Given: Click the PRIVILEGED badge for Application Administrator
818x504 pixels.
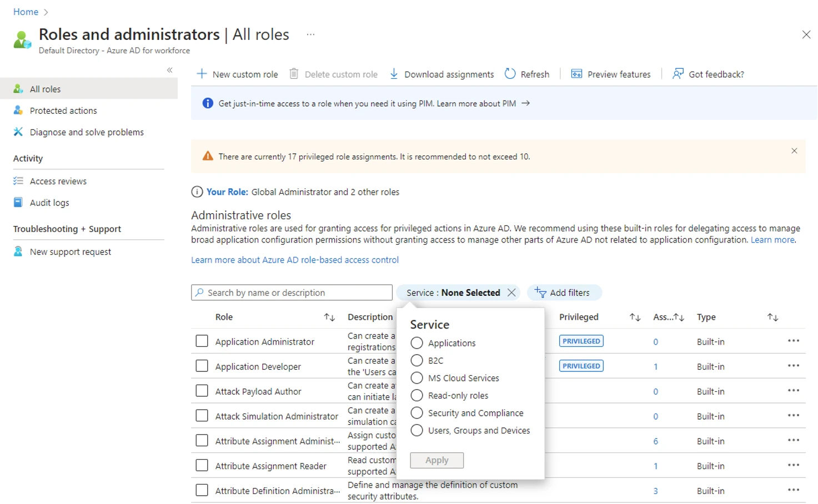Looking at the screenshot, I should pos(581,341).
